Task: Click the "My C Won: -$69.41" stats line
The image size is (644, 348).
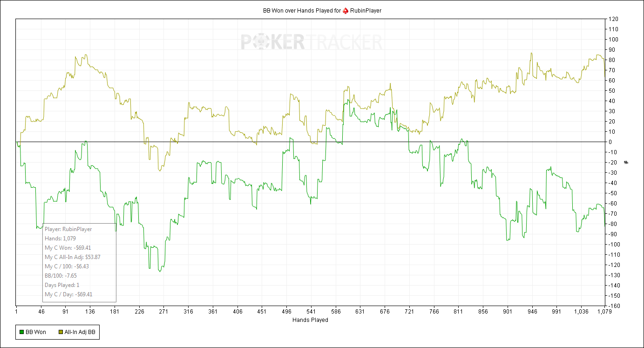Action: (68, 248)
